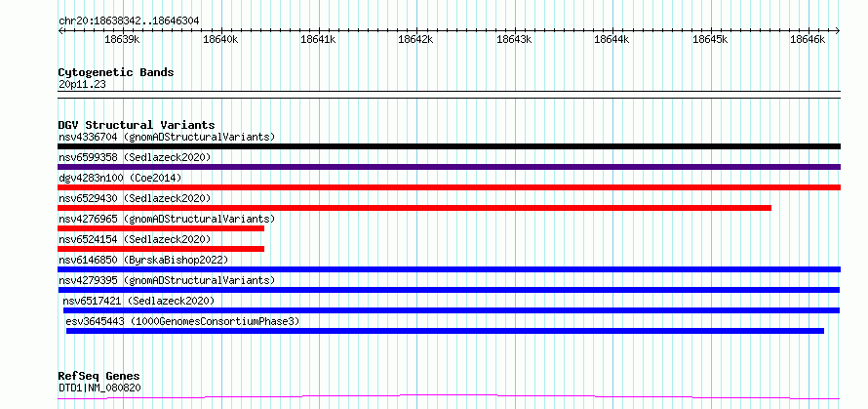Click the blue nsv4279395 variant bar

click(x=449, y=290)
